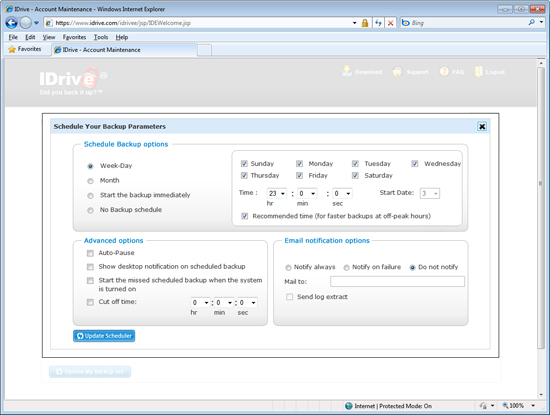Click the Internet Protected Mode globe icon

pyautogui.click(x=349, y=406)
